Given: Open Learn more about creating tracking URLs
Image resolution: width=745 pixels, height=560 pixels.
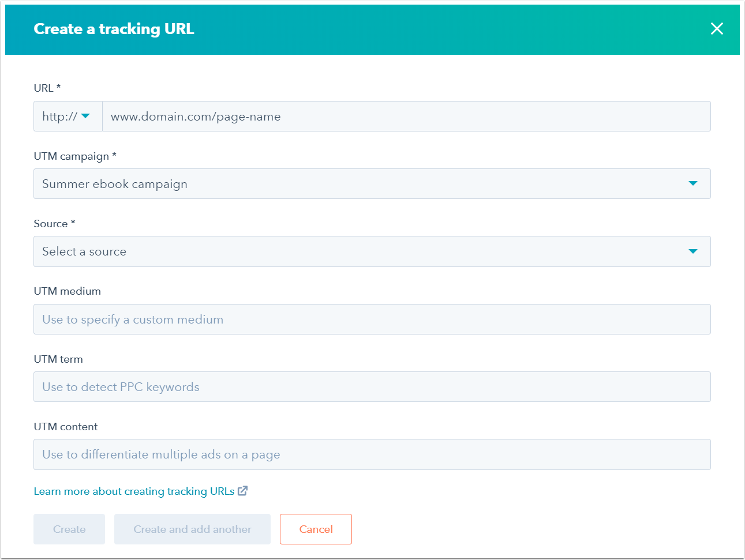Looking at the screenshot, I should [x=134, y=491].
